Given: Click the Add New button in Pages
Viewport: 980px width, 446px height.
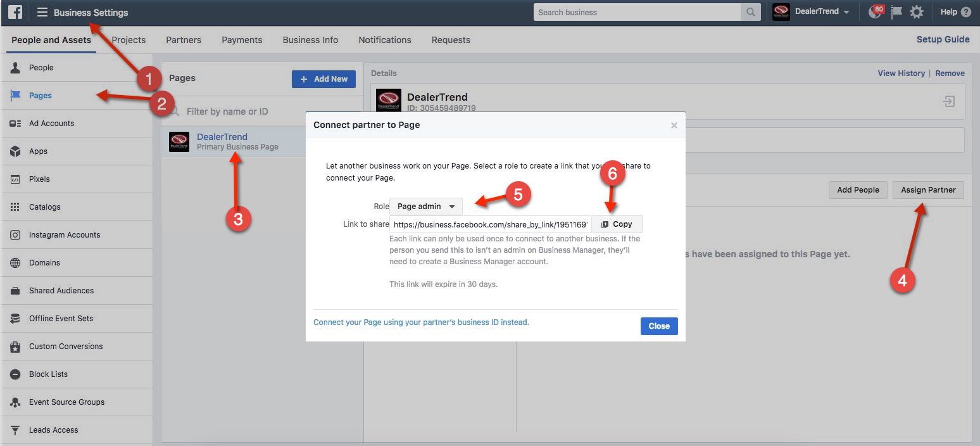Looking at the screenshot, I should point(324,79).
